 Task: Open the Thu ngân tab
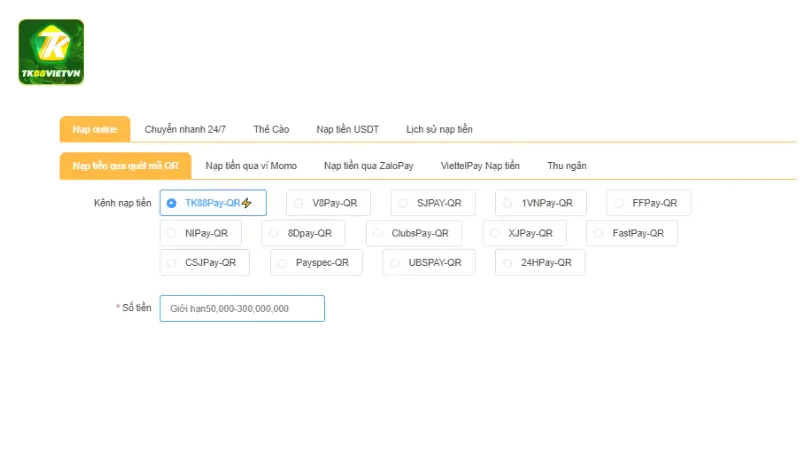(x=567, y=166)
